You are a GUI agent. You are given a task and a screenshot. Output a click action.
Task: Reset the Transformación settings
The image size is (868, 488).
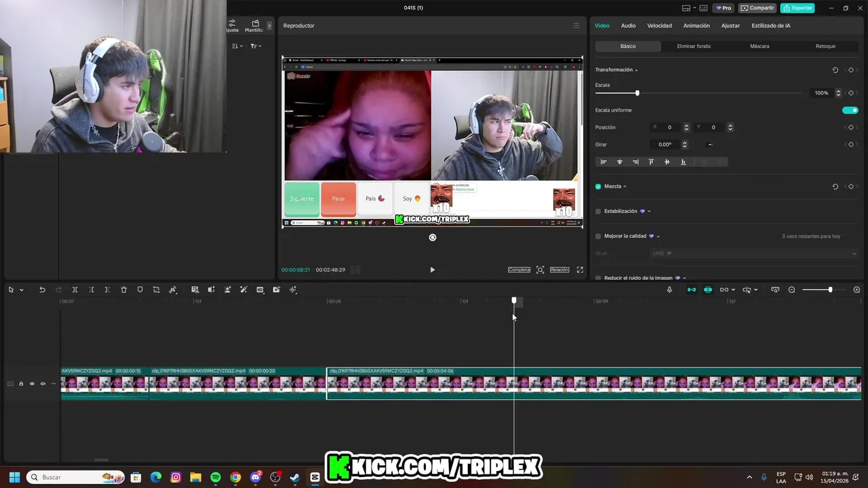click(835, 70)
